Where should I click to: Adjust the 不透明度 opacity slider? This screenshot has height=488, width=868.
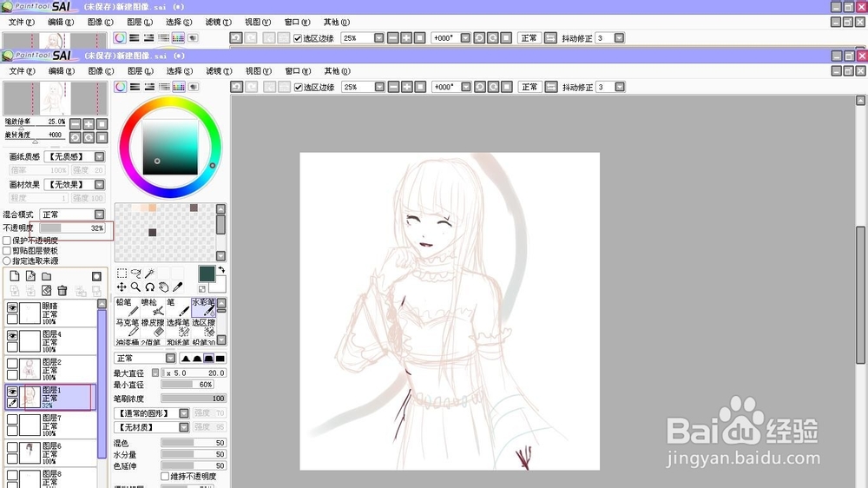[72, 228]
